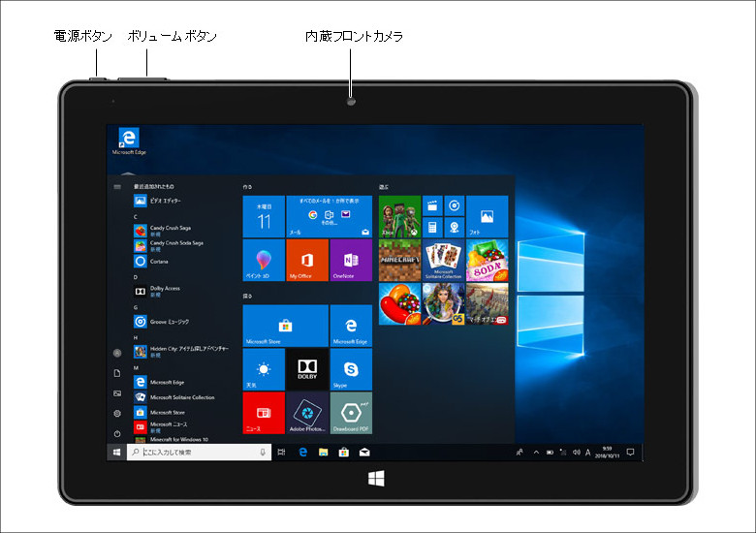Open Pictures icon in Start sidebar
This screenshot has width=756, height=533.
click(x=117, y=393)
